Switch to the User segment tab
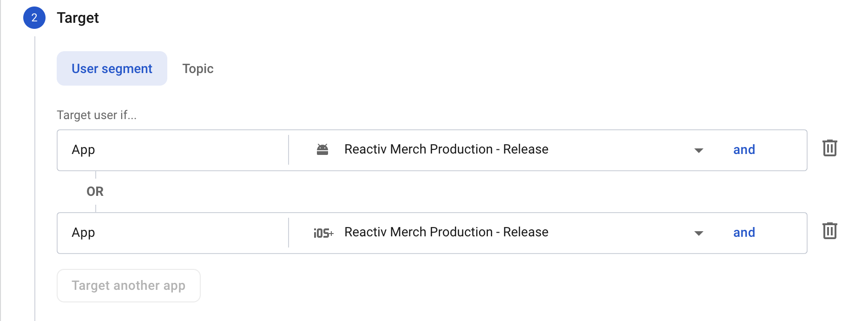The width and height of the screenshot is (868, 321). [112, 68]
